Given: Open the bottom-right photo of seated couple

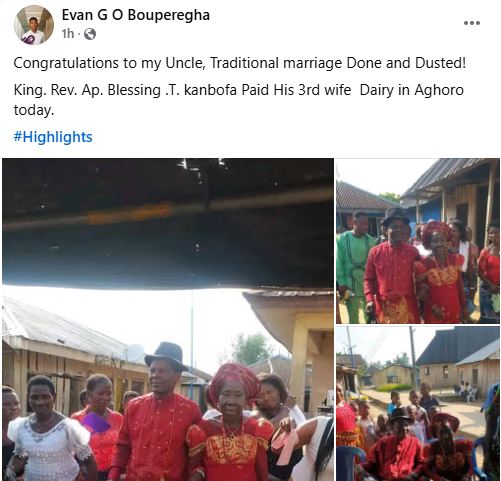Looking at the screenshot, I should point(418,403).
